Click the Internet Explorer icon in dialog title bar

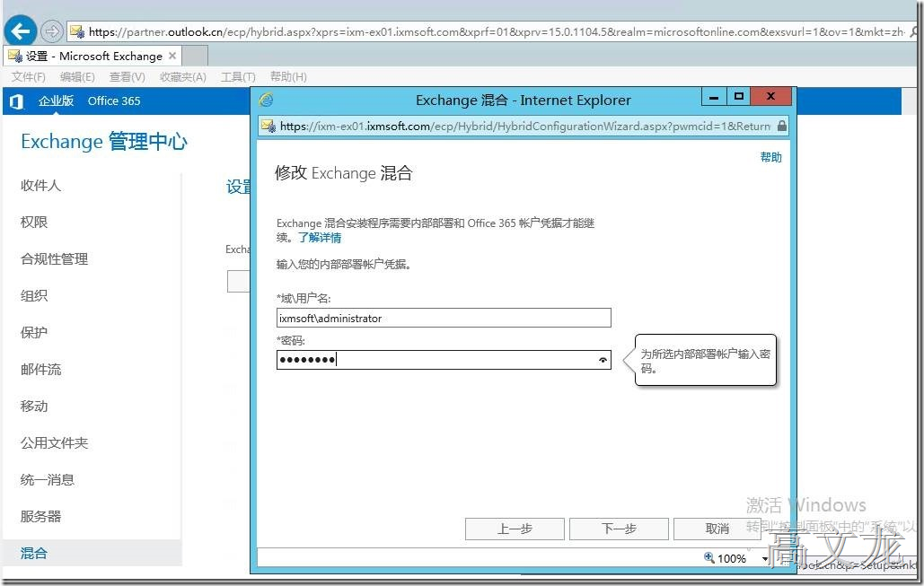(x=267, y=101)
